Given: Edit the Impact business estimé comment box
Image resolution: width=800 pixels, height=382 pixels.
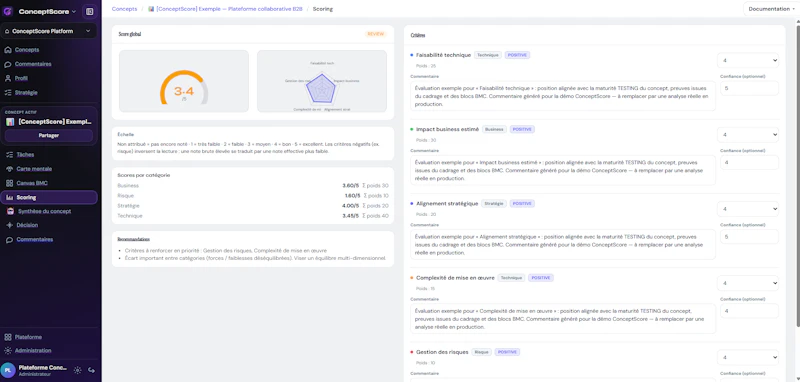Looking at the screenshot, I should coord(563,170).
